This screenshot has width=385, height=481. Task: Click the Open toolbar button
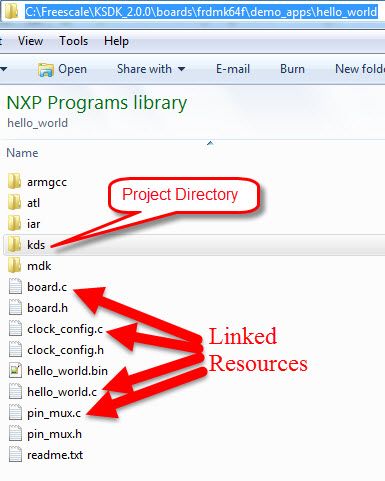(x=62, y=69)
